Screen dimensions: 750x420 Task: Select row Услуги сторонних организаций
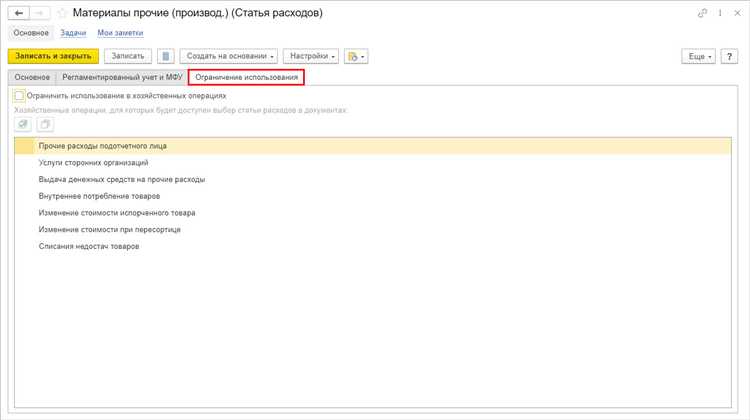373,163
